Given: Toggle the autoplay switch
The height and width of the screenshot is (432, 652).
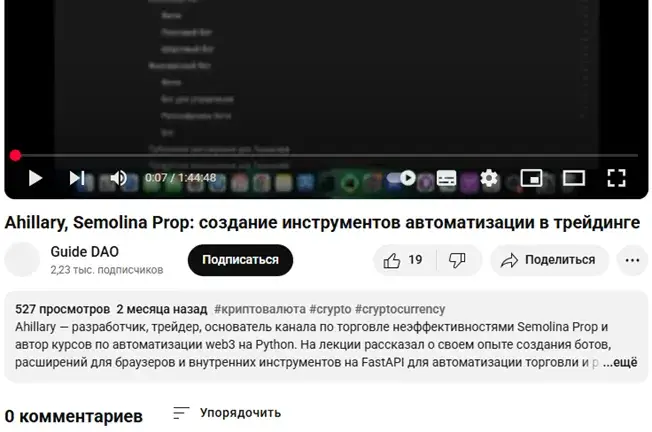Looking at the screenshot, I should (401, 178).
